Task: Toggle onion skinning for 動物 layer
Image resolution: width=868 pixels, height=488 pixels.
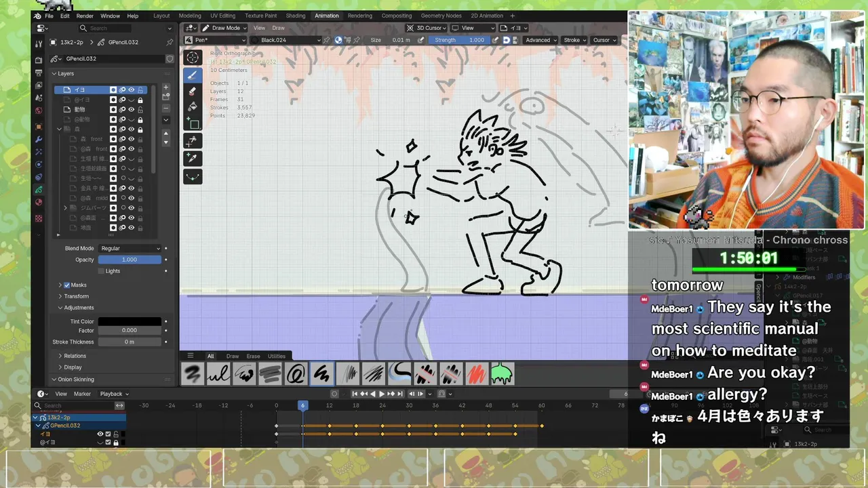Action: [123, 109]
